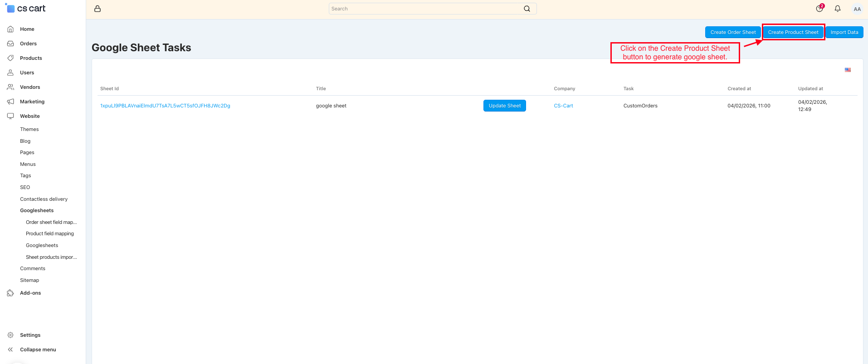The height and width of the screenshot is (364, 868).
Task: Click the Home house icon
Action: (x=10, y=29)
